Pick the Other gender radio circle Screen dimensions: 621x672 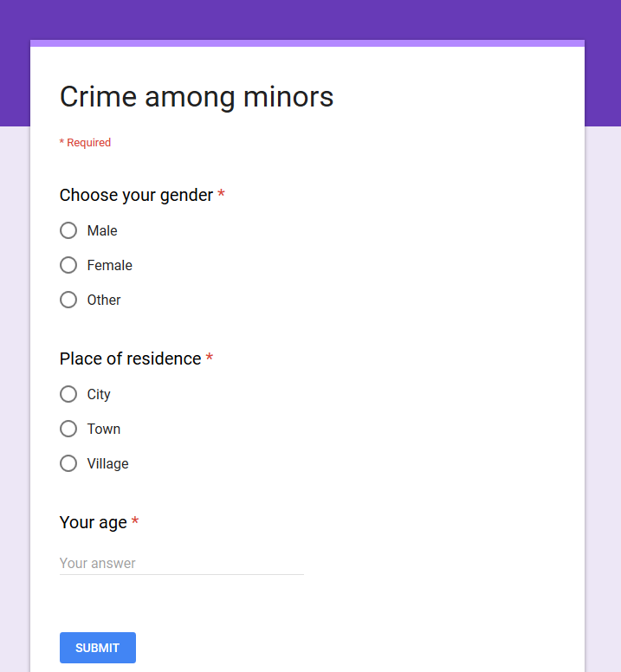tap(68, 300)
